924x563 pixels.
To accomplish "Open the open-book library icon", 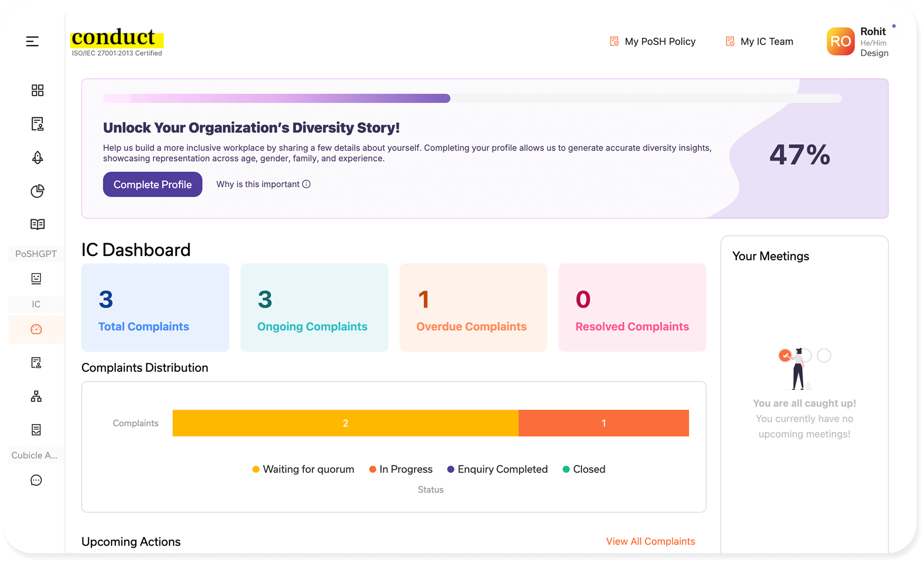I will (37, 224).
